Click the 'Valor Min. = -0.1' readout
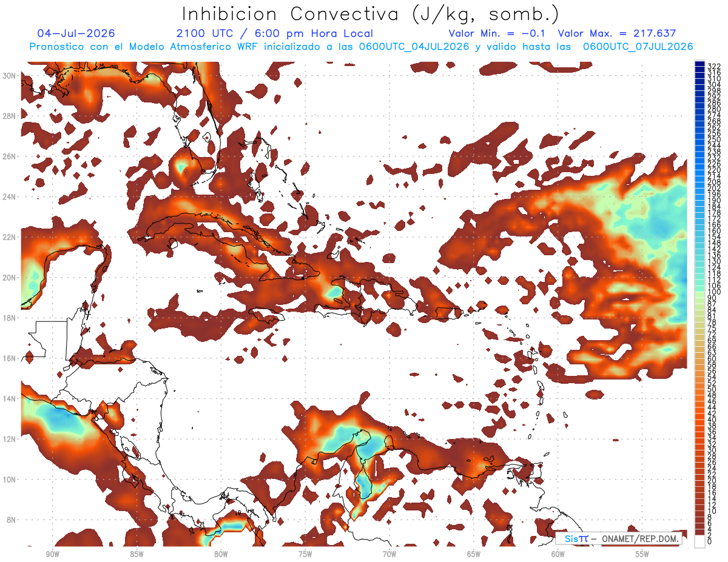The image size is (728, 562). [x=497, y=33]
